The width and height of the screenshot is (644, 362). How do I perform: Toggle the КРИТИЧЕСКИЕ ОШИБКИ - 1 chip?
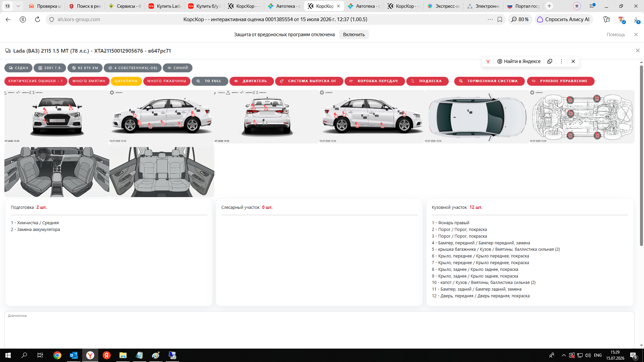(x=36, y=81)
